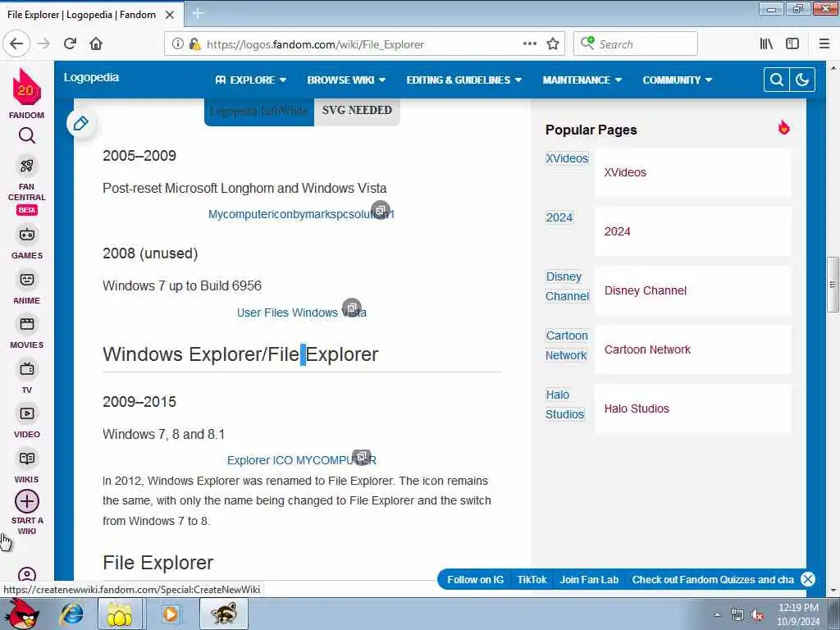Click the pencil edit page icon

coord(81,123)
